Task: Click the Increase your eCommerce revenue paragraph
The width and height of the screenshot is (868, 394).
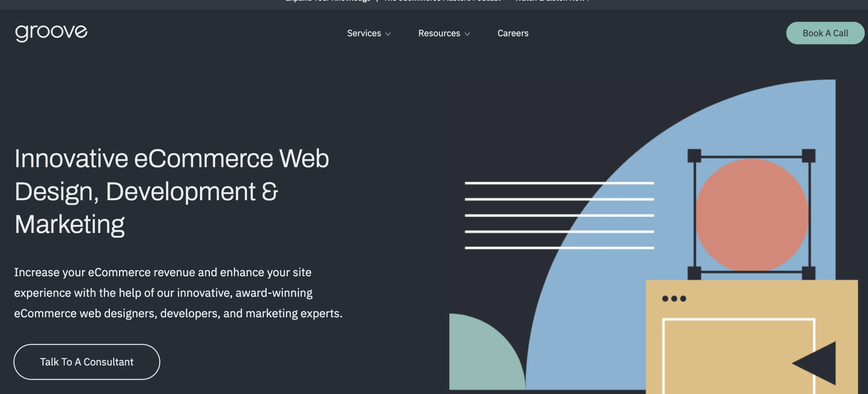Action: coord(178,293)
